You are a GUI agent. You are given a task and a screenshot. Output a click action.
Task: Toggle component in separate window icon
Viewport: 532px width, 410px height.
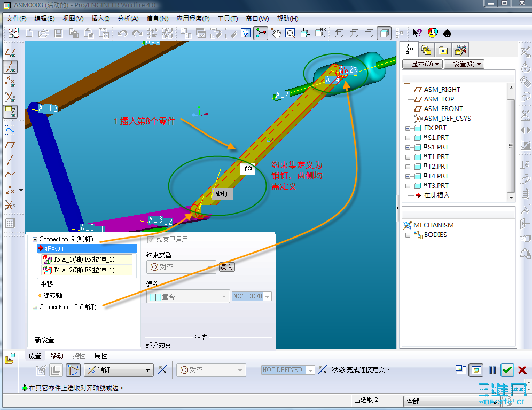click(461, 369)
